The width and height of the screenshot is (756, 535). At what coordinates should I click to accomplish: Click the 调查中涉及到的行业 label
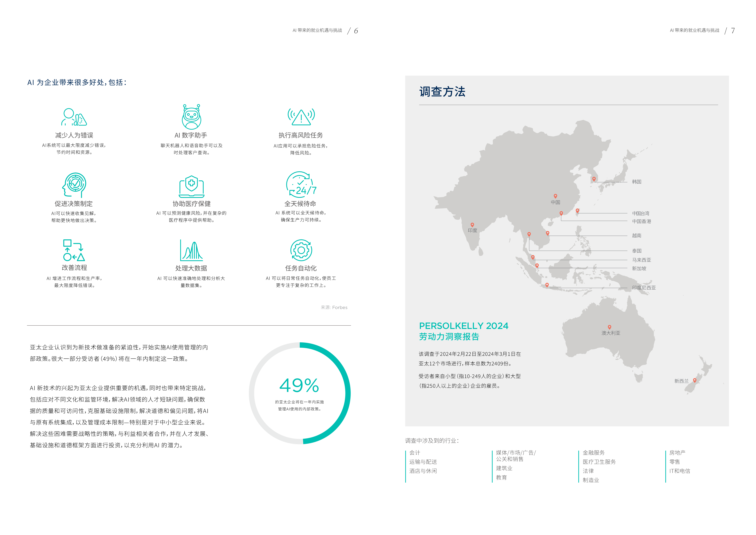point(432,441)
